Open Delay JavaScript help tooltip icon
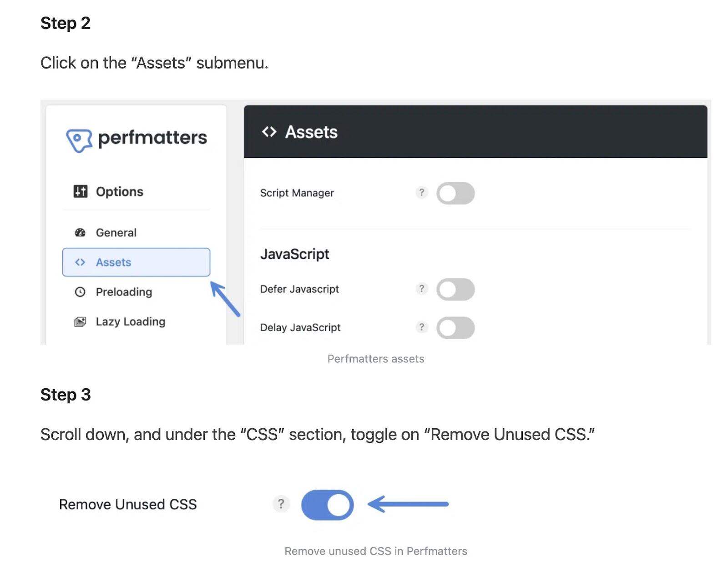 coord(422,327)
